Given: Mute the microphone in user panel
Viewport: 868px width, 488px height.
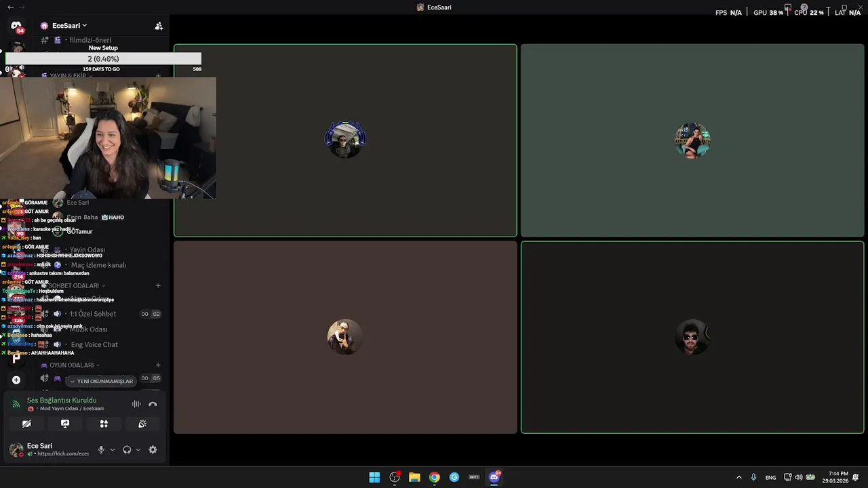Looking at the screenshot, I should pos(101,449).
